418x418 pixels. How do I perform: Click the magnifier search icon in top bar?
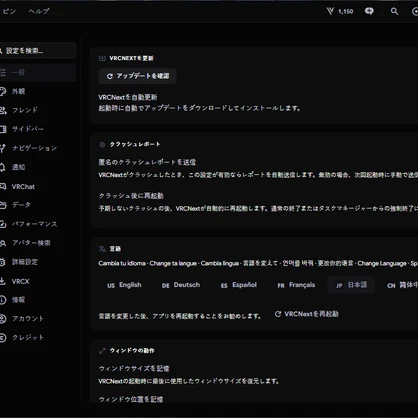click(394, 12)
